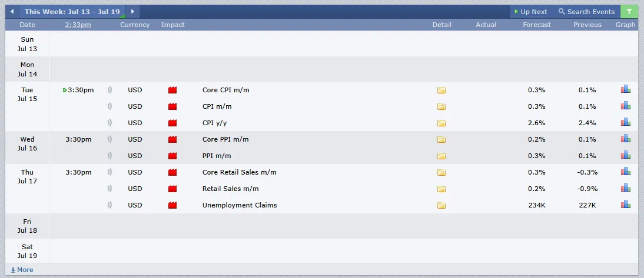
Task: Open graph icon for CPI y/y
Action: 626,122
